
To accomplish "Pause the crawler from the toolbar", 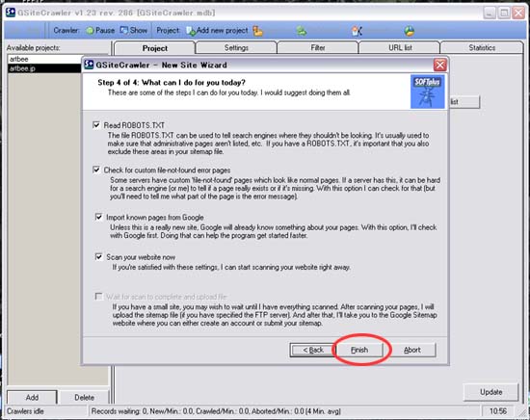I will click(100, 31).
